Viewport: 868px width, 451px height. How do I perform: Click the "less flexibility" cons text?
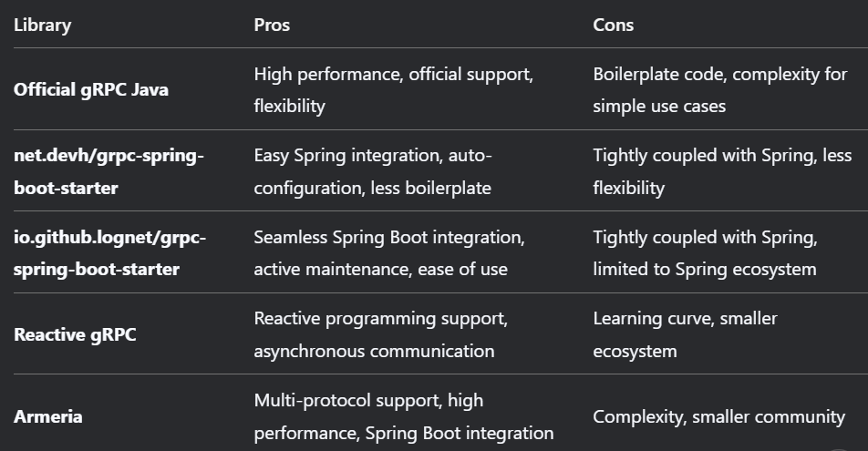[628, 189]
